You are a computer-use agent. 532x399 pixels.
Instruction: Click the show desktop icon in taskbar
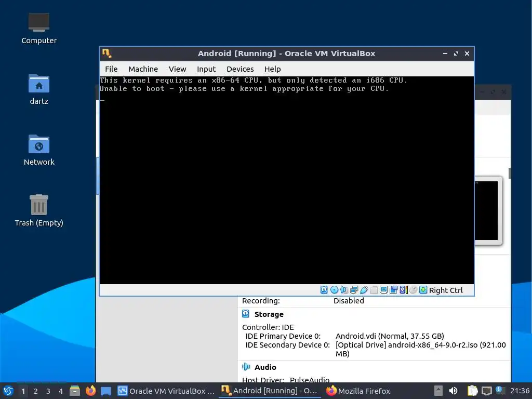[x=106, y=391]
